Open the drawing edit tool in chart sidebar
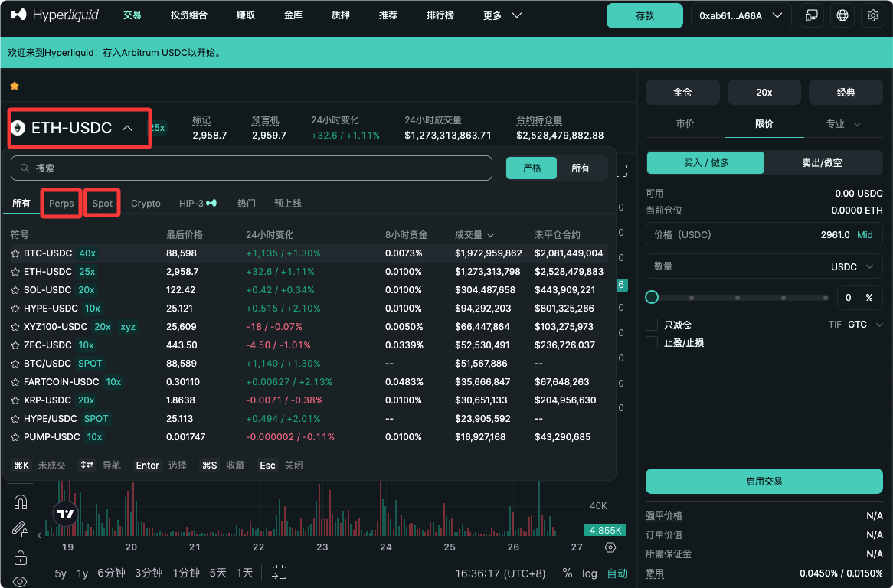 click(19, 528)
